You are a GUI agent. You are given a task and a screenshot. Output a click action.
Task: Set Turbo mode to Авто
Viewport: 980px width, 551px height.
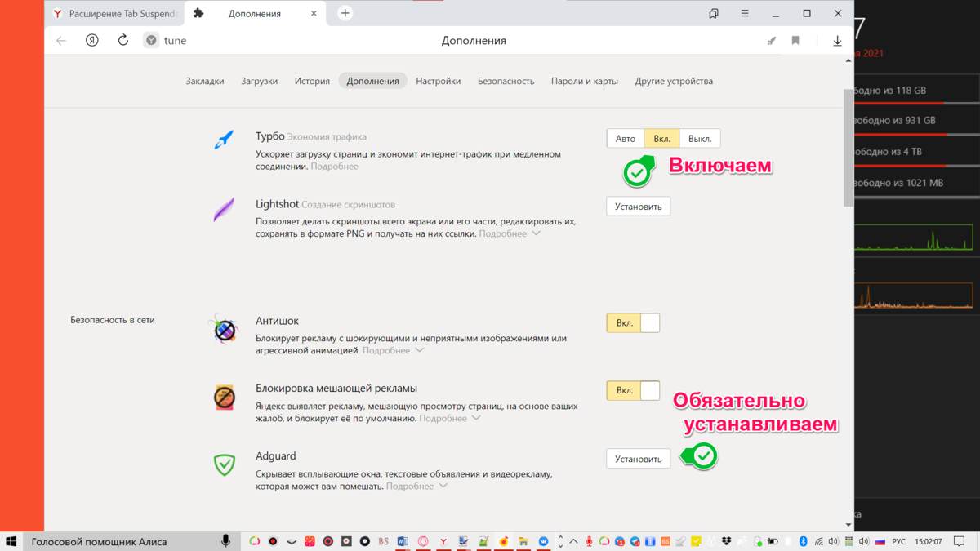[x=626, y=139]
